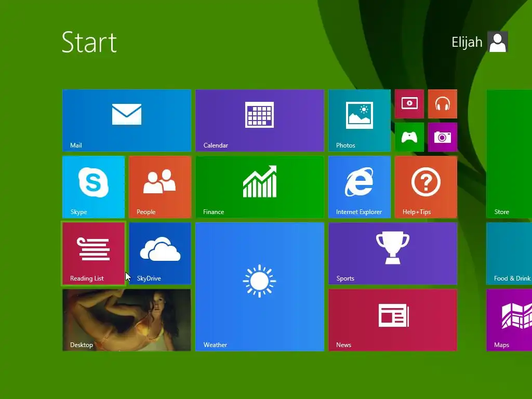
Task: Open the Finance tile
Action: tap(260, 187)
